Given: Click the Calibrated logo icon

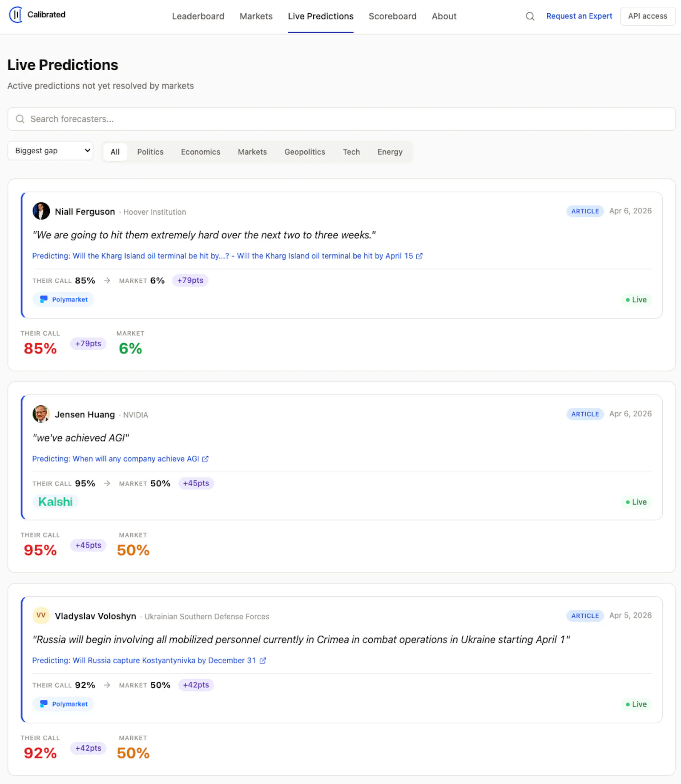Looking at the screenshot, I should tap(16, 15).
